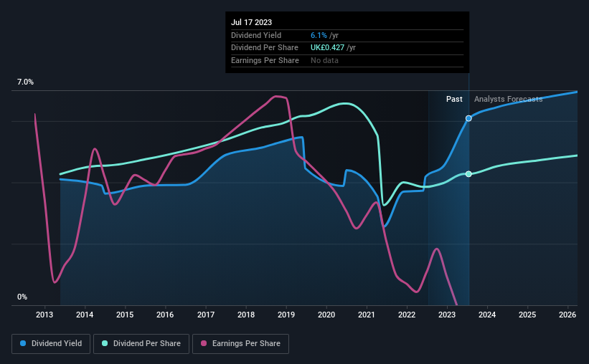The height and width of the screenshot is (364, 589).
Task: Click the Jul 17 2023 tooltip date header
Action: (x=251, y=22)
